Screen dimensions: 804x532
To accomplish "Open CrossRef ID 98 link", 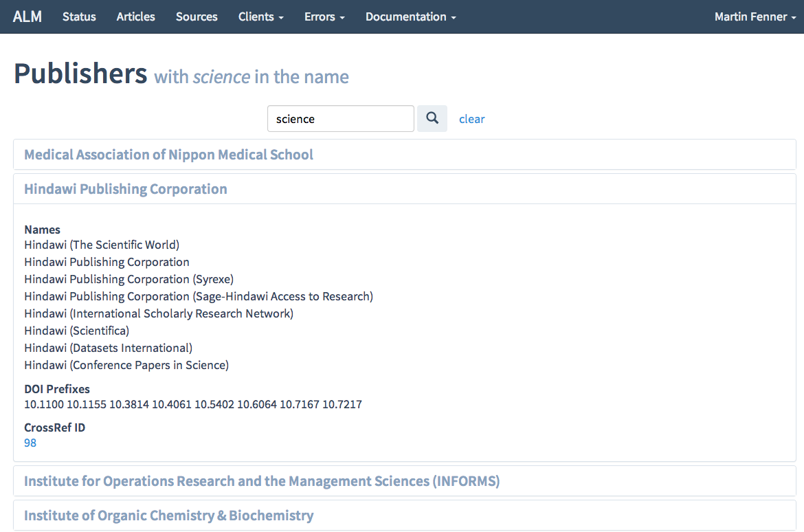I will click(x=30, y=443).
